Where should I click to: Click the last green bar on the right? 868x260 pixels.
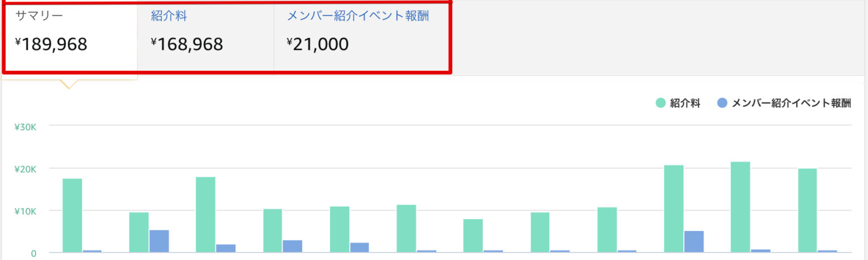point(807,210)
